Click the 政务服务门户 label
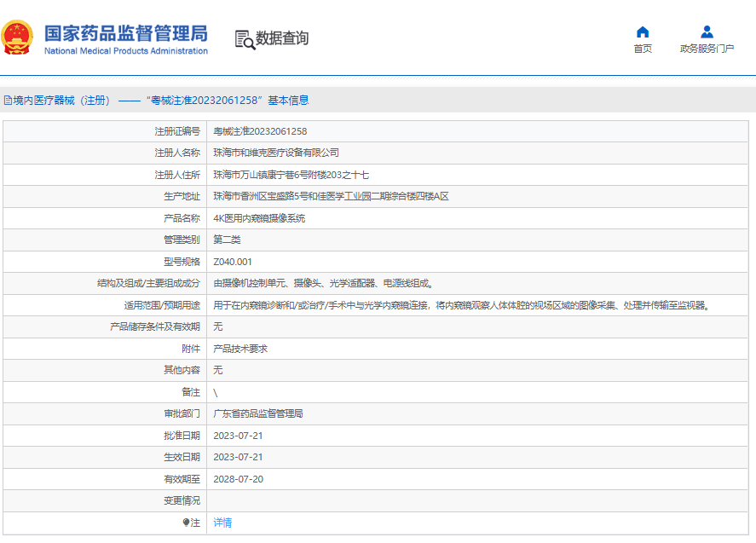Screen dimensions: 756x543 tap(707, 49)
